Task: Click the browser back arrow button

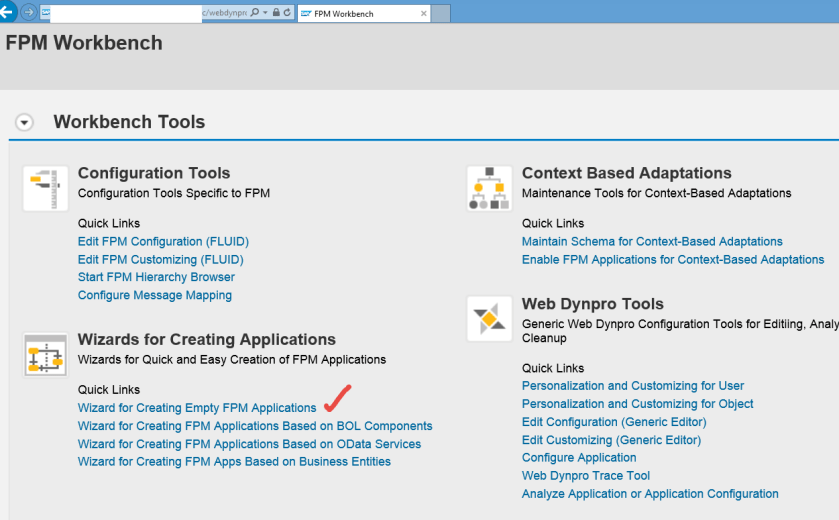Action: coord(7,12)
